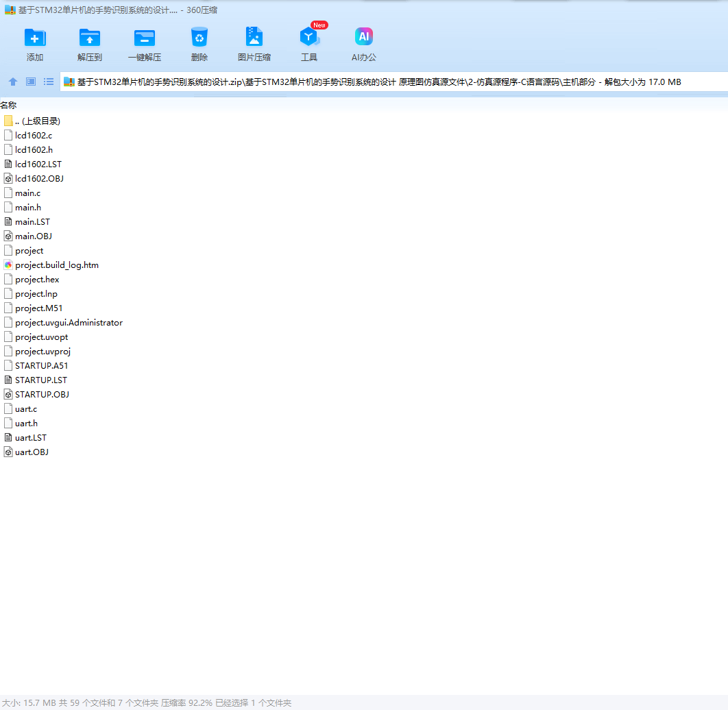This screenshot has width=728, height=710.
Task: Click the blank file icon of main.c
Action: (x=8, y=193)
